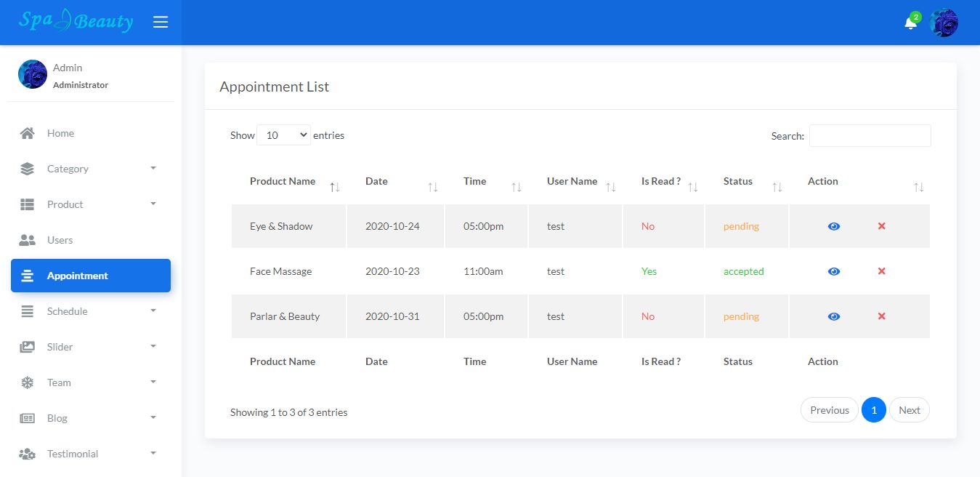Toggle the hamburger sidebar menu icon
Viewport: 980px width, 477px height.
tap(161, 22)
